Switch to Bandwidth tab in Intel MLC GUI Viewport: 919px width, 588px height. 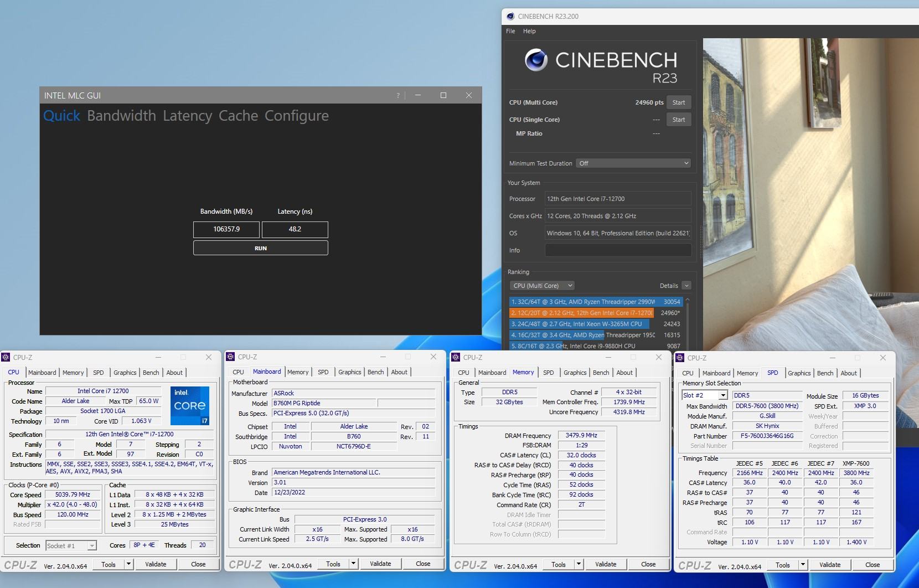coord(121,116)
